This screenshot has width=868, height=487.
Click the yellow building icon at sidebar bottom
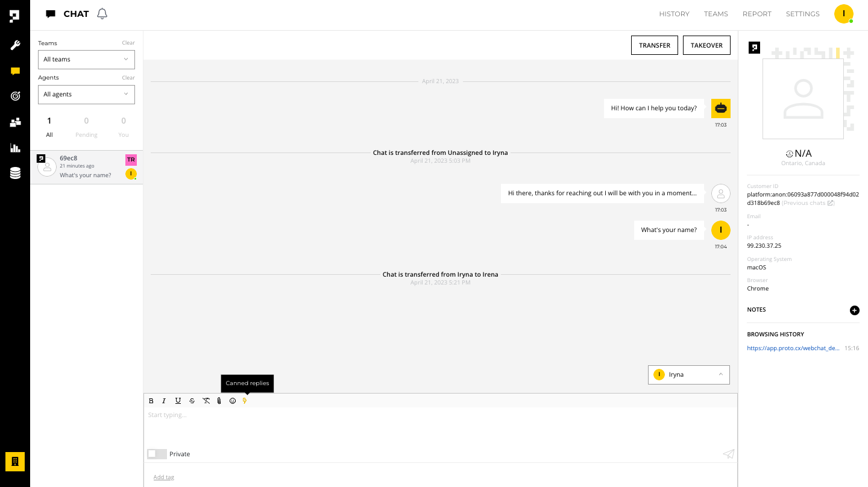click(x=15, y=461)
